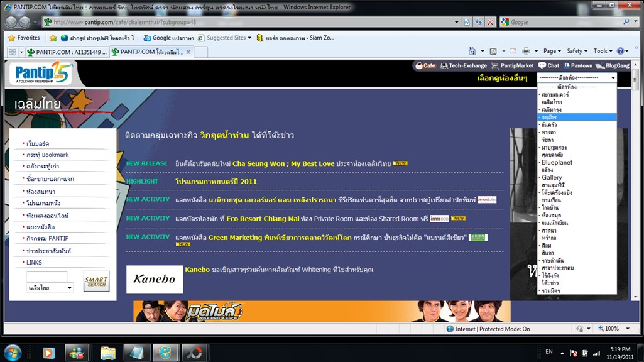Click the Home icon in command bar
The image size is (644, 362).
point(472,51)
